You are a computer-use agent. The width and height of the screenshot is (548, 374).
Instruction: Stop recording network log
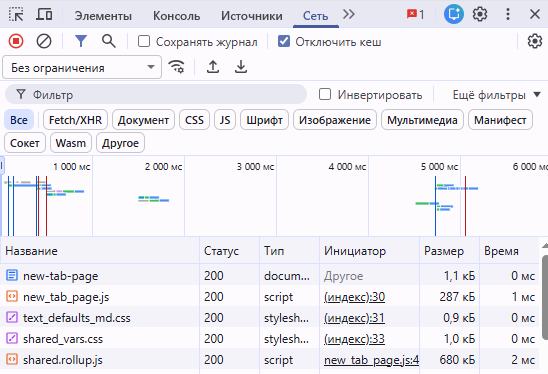click(x=16, y=41)
